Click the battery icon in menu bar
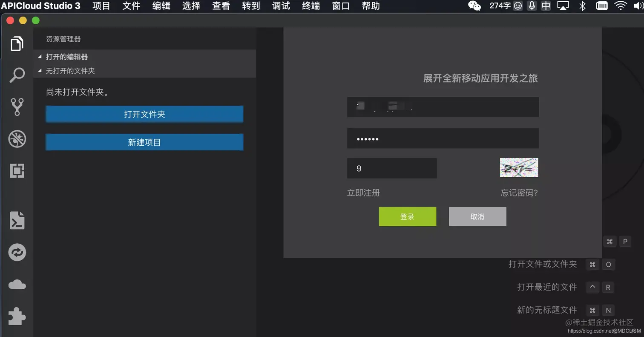 pyautogui.click(x=602, y=6)
